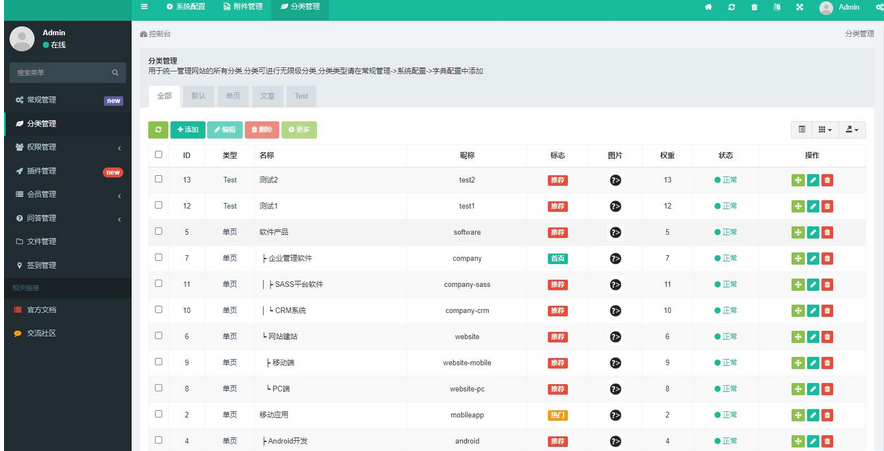884x451 pixels.
Task: Expand the 问答管理 sidebar menu
Action: click(68, 218)
